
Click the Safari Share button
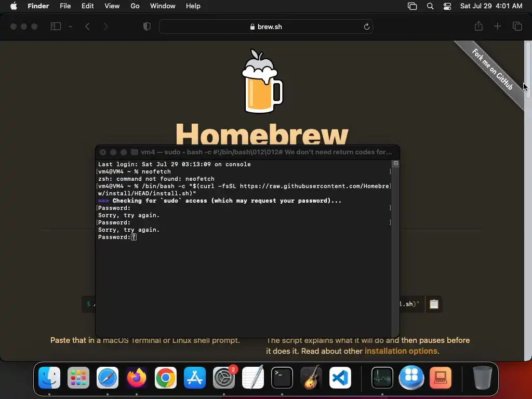pos(478,26)
